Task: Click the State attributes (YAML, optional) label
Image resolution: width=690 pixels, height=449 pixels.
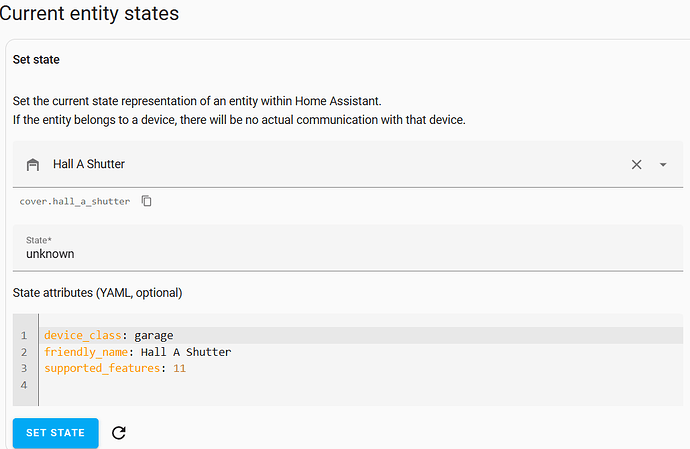Action: coord(97,293)
